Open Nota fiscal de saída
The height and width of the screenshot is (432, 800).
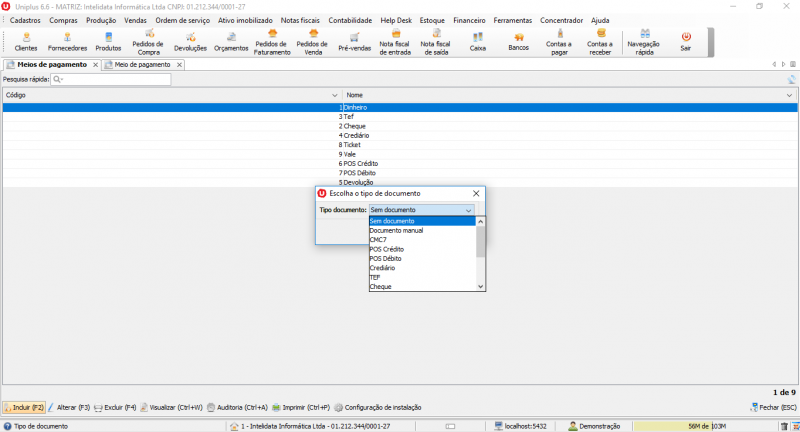click(436, 42)
